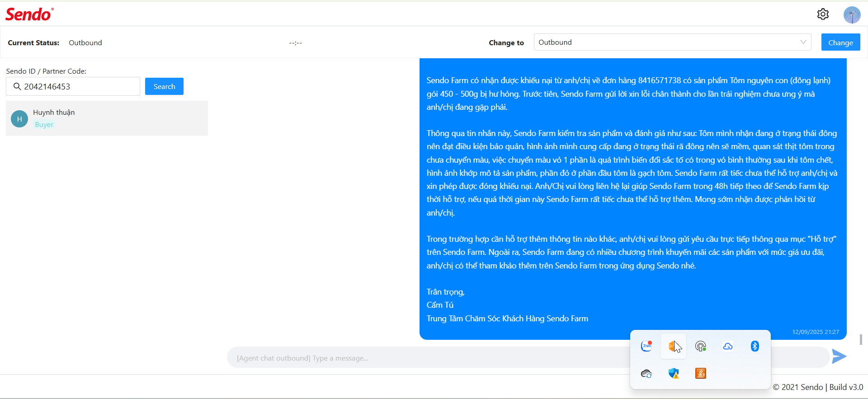Screen dimensions: 868x399
Task: Click the blue Change button
Action: 840,42
